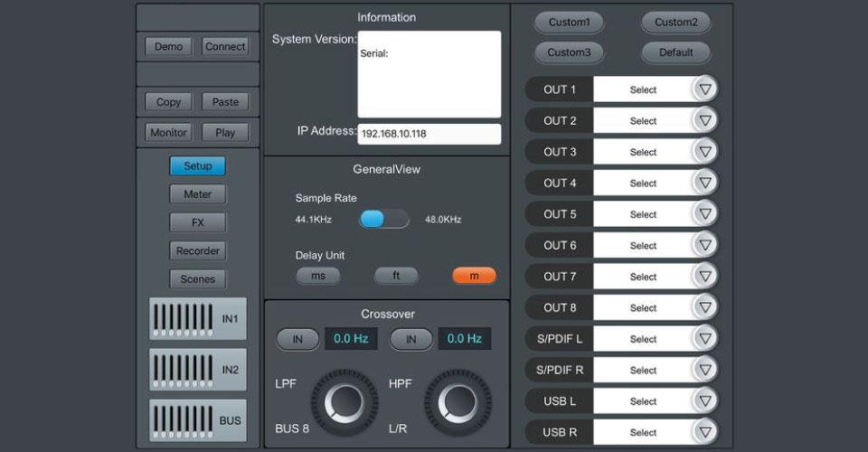Click the IP Address input field

429,134
